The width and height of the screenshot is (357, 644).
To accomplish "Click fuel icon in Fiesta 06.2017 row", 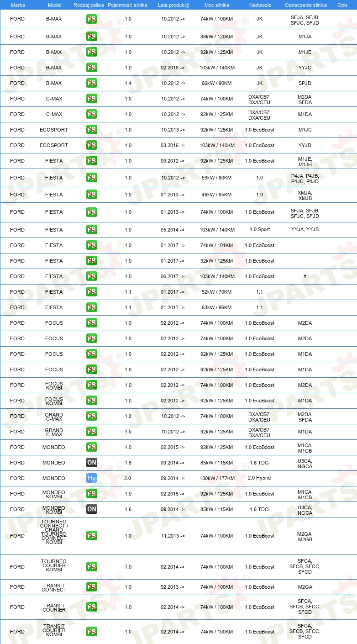I will (x=92, y=276).
